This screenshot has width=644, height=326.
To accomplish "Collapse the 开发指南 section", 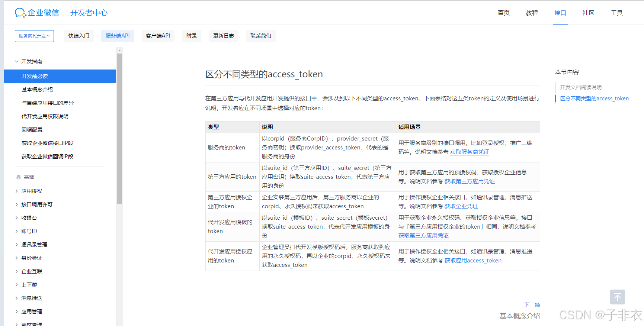I will (16, 61).
